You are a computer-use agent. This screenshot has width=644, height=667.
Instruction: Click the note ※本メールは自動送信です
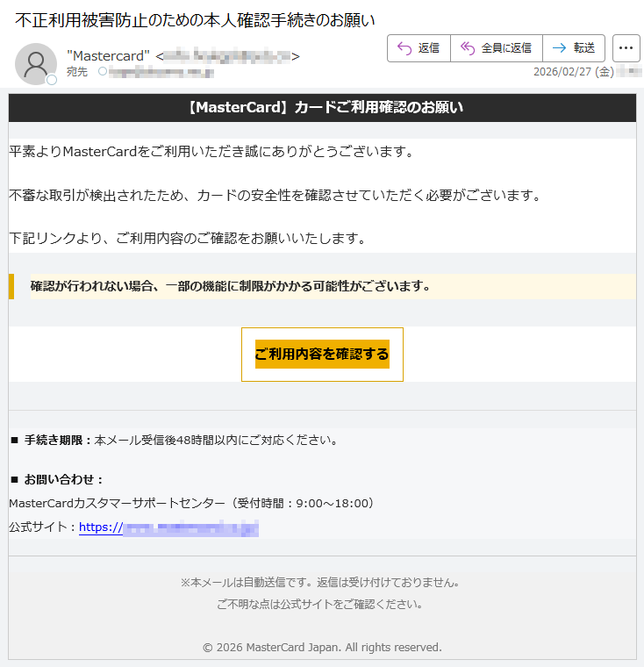[320, 583]
